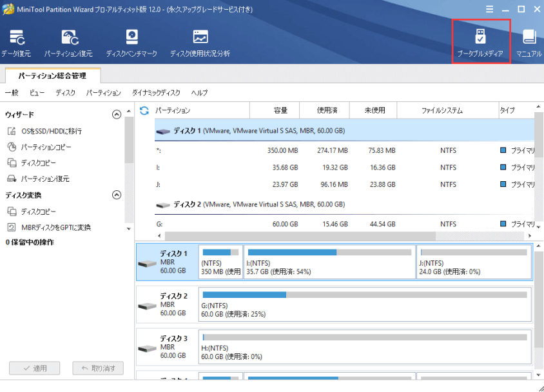This screenshot has height=392, width=544.
Task: Sort by 使用済 column header
Action: point(324,110)
